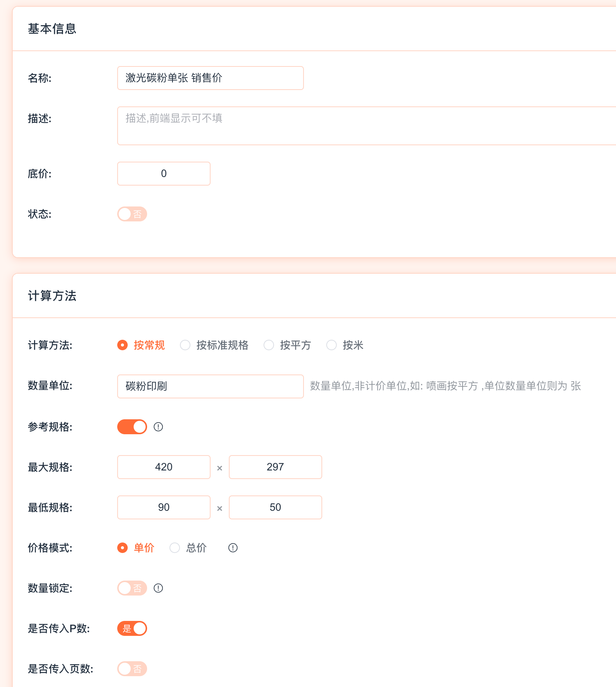Enable the 数量锁定 switch
616x687 pixels.
pyautogui.click(x=132, y=588)
